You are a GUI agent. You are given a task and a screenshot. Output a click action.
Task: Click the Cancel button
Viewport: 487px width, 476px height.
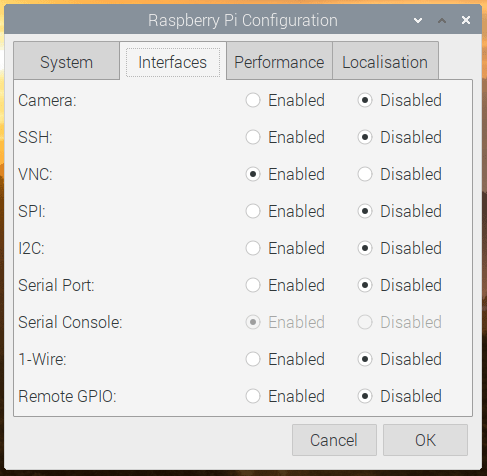(x=334, y=440)
